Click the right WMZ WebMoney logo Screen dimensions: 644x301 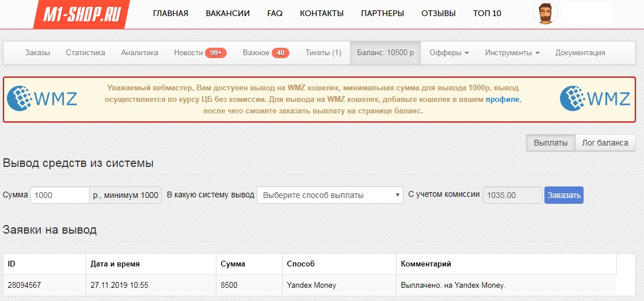[x=595, y=99]
